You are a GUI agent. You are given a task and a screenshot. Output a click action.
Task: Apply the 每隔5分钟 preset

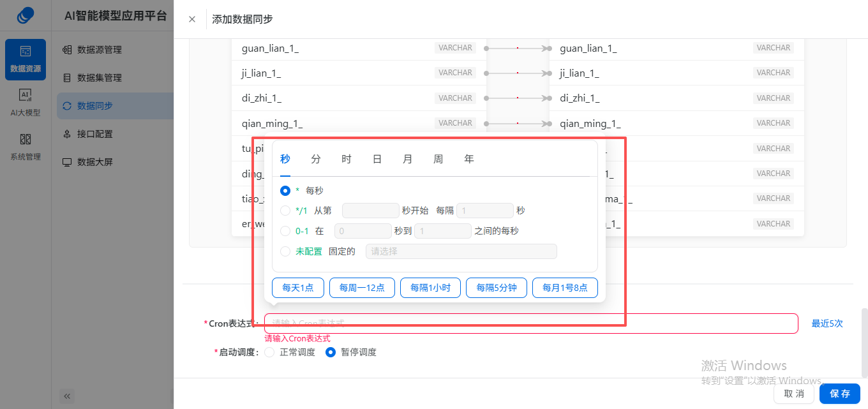coord(496,288)
